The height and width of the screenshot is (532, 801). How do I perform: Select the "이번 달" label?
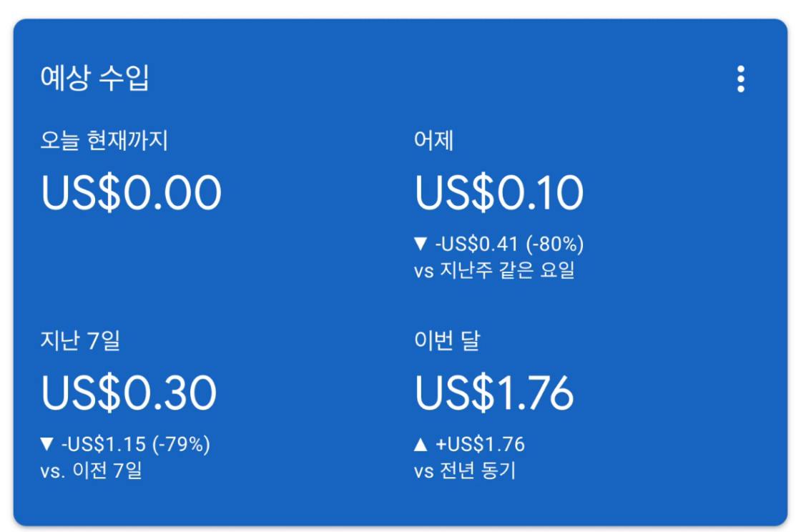(x=447, y=340)
